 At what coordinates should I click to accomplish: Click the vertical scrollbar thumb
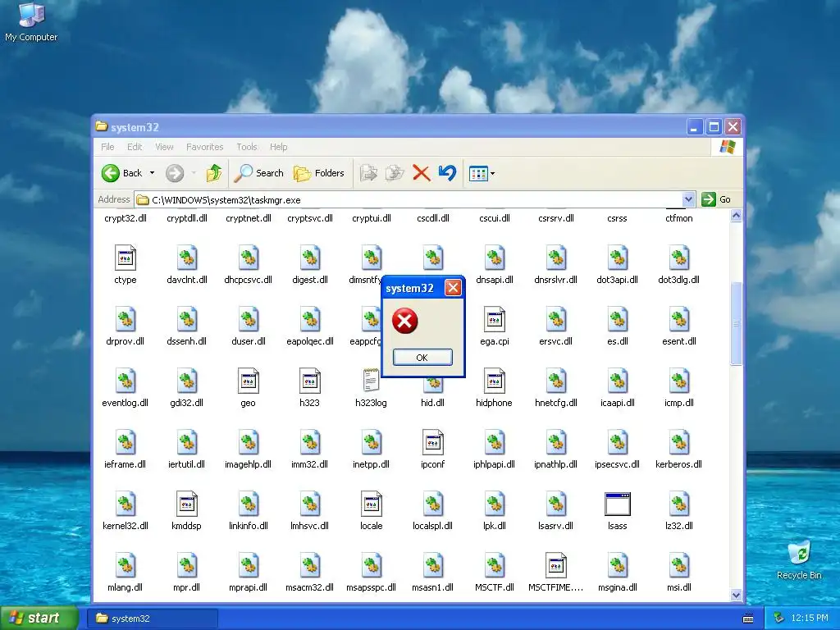coord(736,323)
